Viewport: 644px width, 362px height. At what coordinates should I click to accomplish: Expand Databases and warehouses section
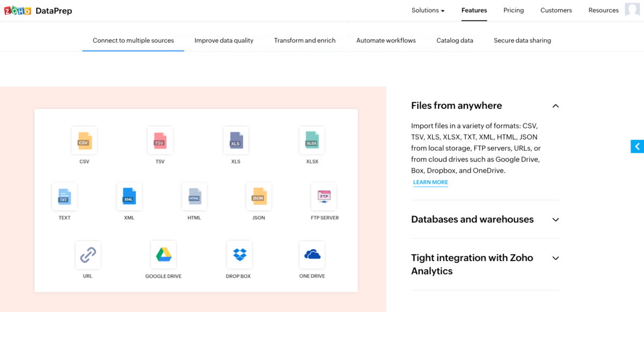click(x=555, y=220)
